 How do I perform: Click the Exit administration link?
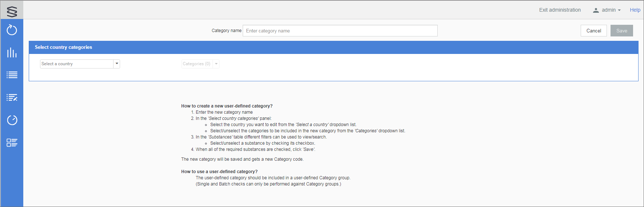pyautogui.click(x=560, y=10)
